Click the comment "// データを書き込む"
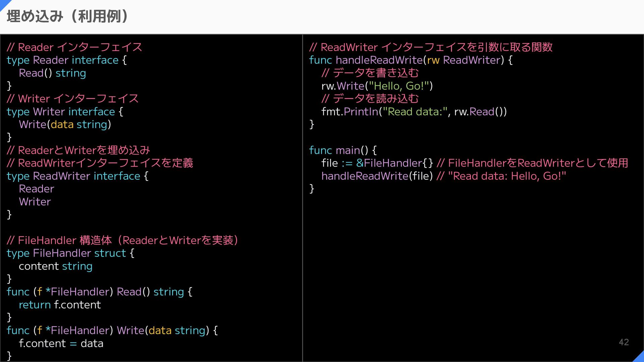Image resolution: width=644 pixels, height=362 pixels. [370, 73]
